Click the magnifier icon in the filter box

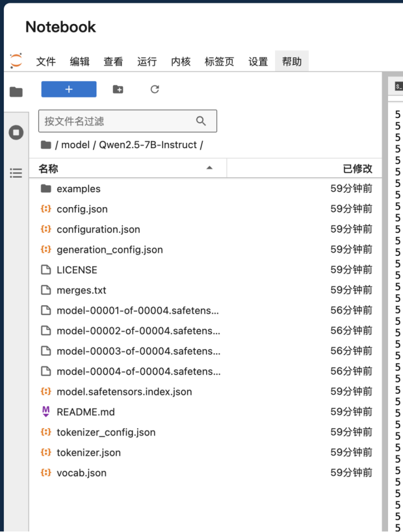coord(201,121)
